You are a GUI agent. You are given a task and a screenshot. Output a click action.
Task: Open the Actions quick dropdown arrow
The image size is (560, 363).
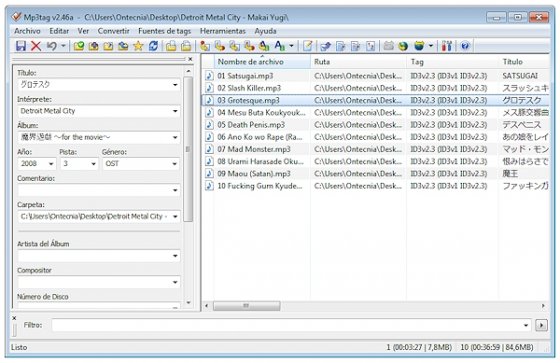[x=291, y=46]
